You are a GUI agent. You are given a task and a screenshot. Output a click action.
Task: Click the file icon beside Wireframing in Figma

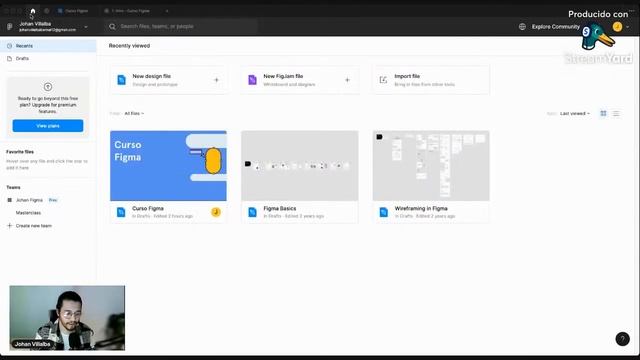coord(383,212)
